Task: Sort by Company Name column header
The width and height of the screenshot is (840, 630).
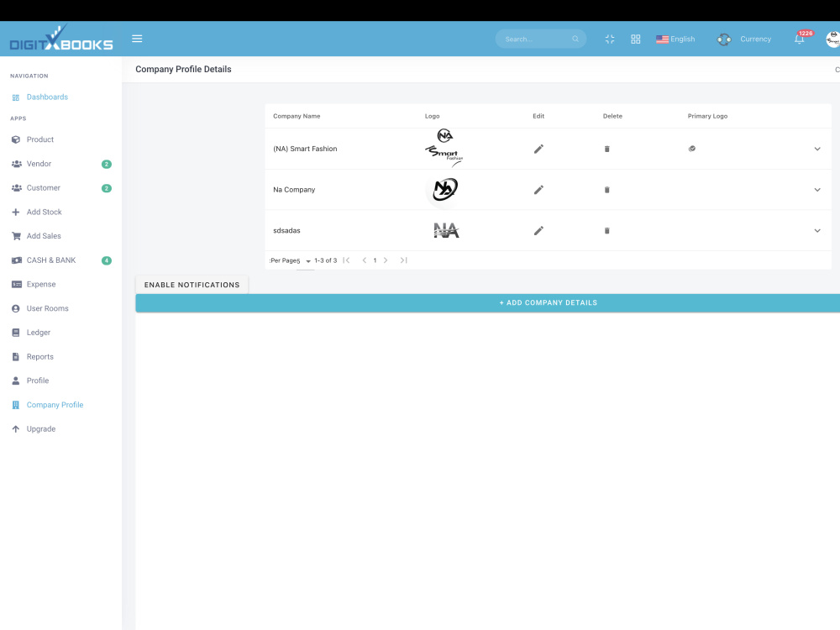Action: pos(297,116)
